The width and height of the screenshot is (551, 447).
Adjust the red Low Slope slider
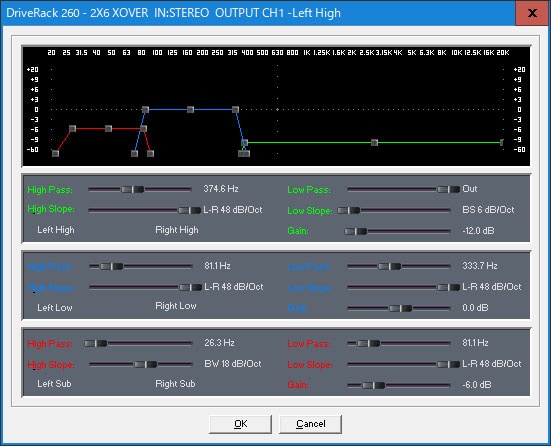(x=448, y=364)
